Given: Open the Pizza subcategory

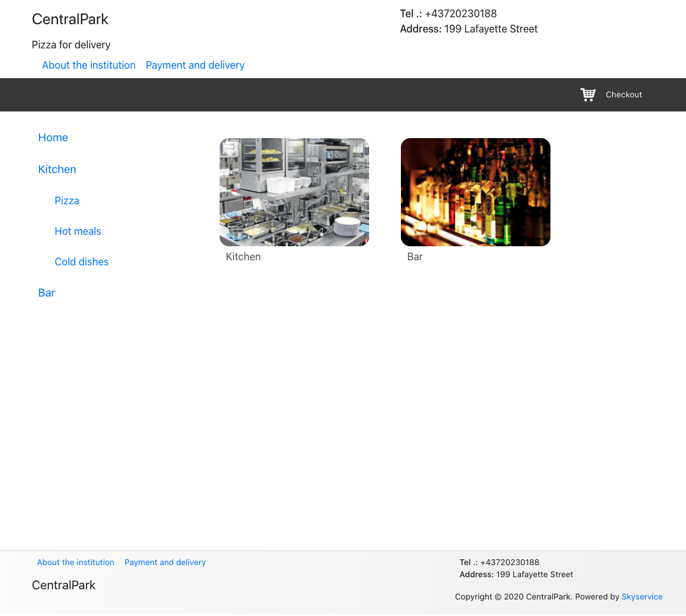Looking at the screenshot, I should tap(67, 200).
